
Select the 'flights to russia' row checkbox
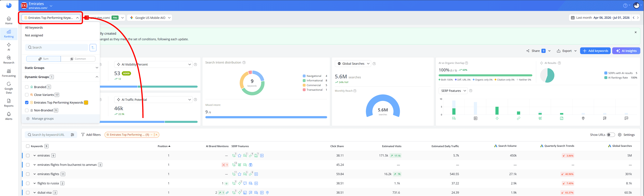pos(28,184)
